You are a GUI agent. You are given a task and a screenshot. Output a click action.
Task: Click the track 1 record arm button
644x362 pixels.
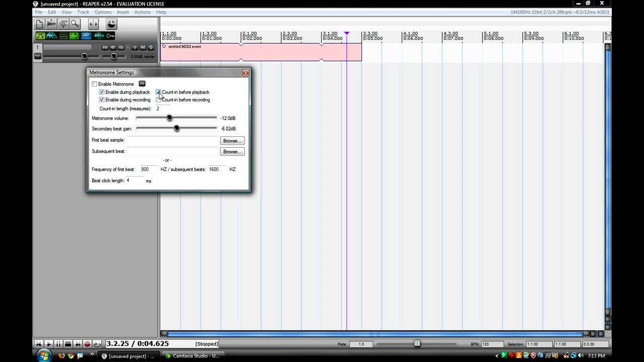click(38, 56)
